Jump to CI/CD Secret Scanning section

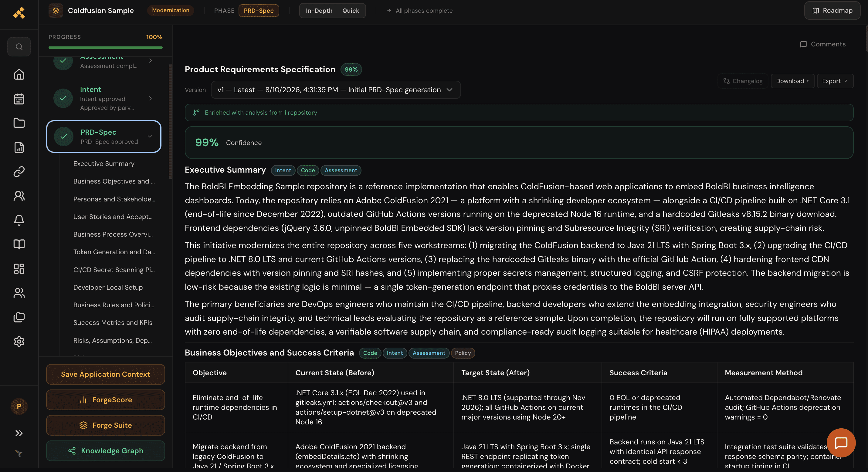tap(114, 270)
